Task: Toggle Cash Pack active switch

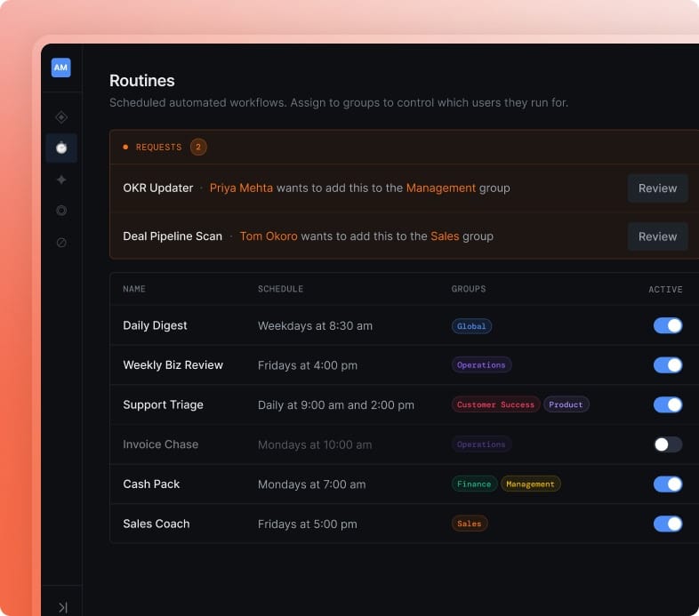Action: pyautogui.click(x=668, y=484)
